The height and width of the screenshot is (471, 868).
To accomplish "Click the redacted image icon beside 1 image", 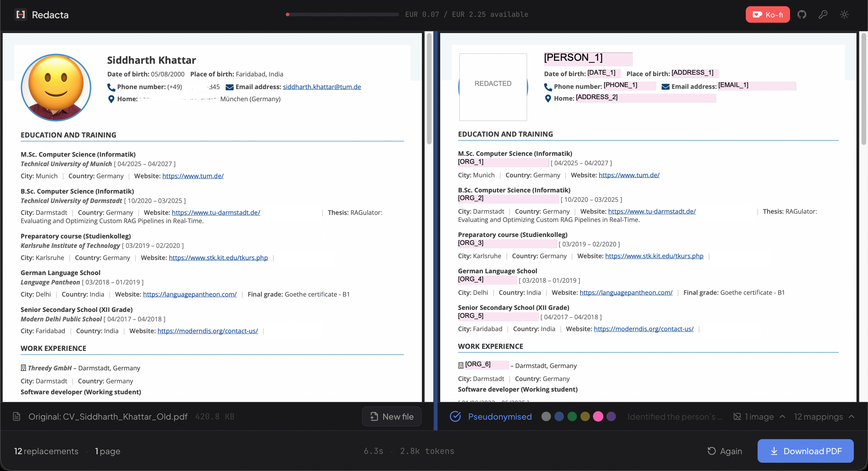I will [737, 417].
